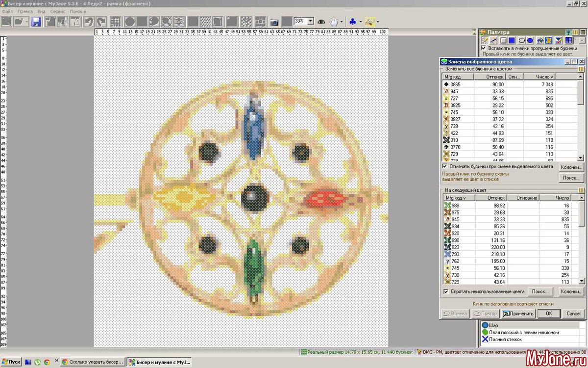Screen dimensions: 588x368
Task: Uncheck 'Отмечать бусинки при смене' checkbox
Action: click(445, 166)
